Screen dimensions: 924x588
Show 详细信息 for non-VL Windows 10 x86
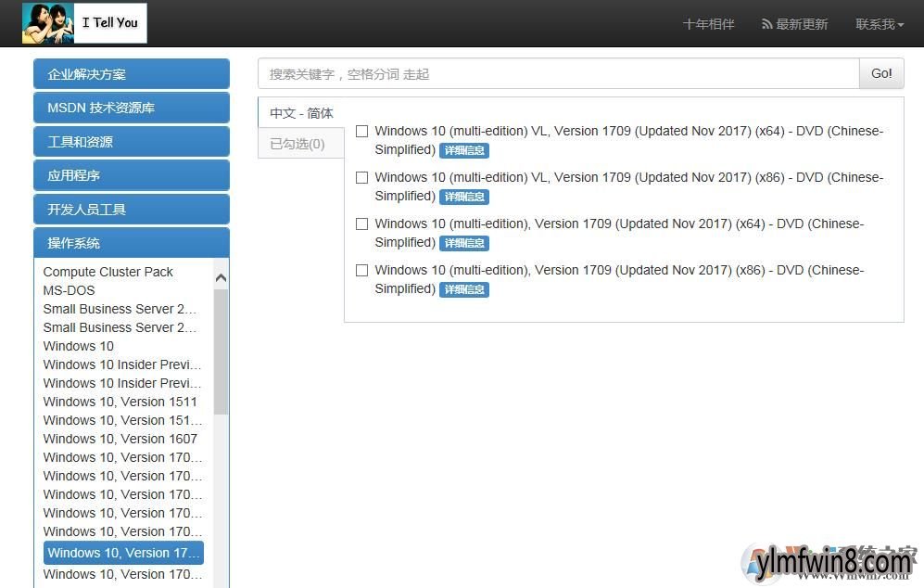(464, 289)
